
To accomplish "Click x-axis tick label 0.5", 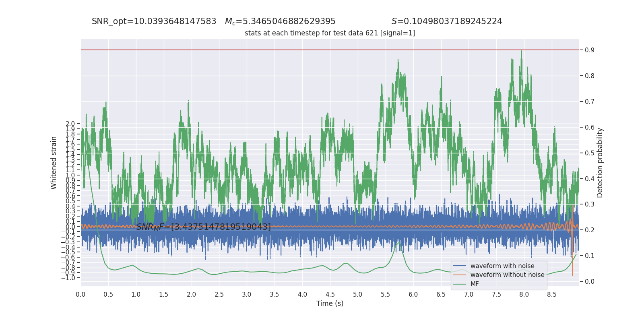I will click(108, 295).
